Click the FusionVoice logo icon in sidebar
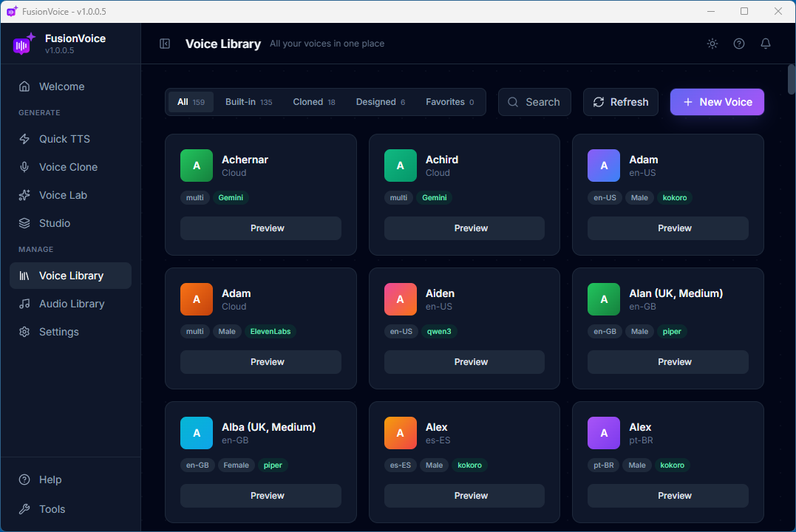Viewport: 796px width, 532px height. (x=24, y=44)
